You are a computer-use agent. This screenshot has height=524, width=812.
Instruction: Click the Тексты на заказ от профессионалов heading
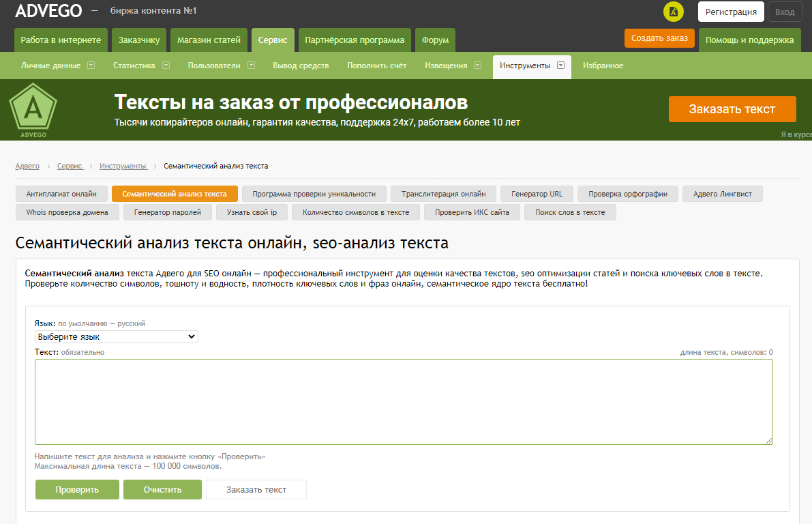tap(291, 102)
